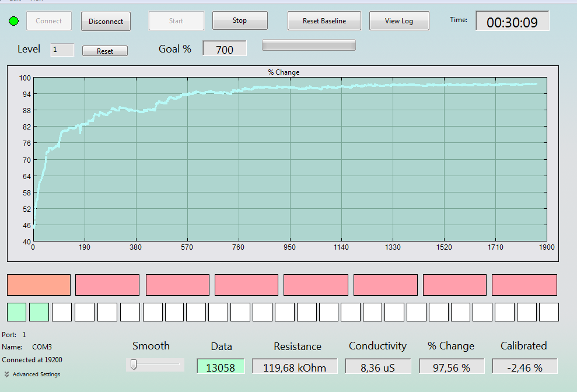Click the "Time:" label

pos(459,20)
